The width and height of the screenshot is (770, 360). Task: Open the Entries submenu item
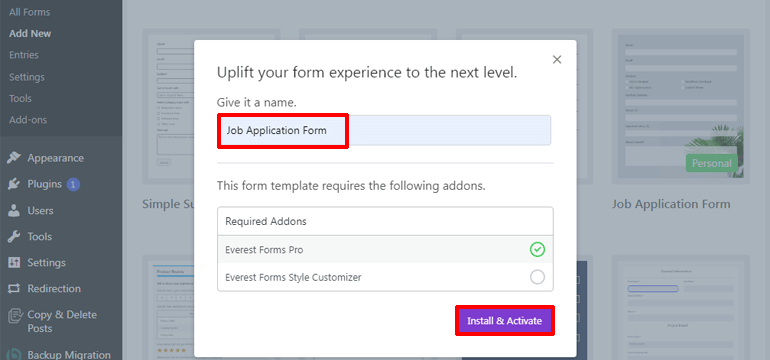pyautogui.click(x=24, y=55)
